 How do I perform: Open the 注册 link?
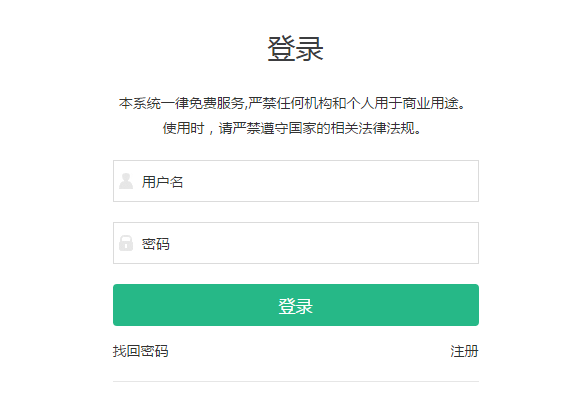tap(464, 351)
